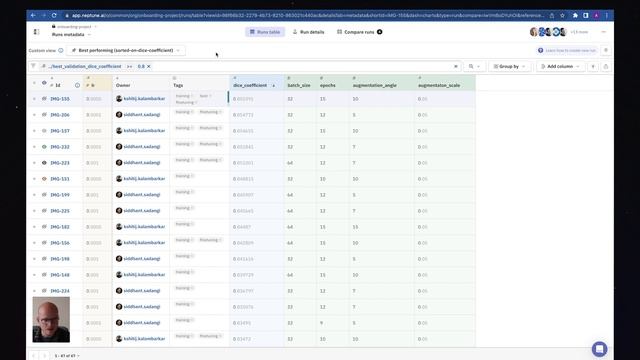
Task: Open run IMG-156 link
Action: [x=60, y=243]
